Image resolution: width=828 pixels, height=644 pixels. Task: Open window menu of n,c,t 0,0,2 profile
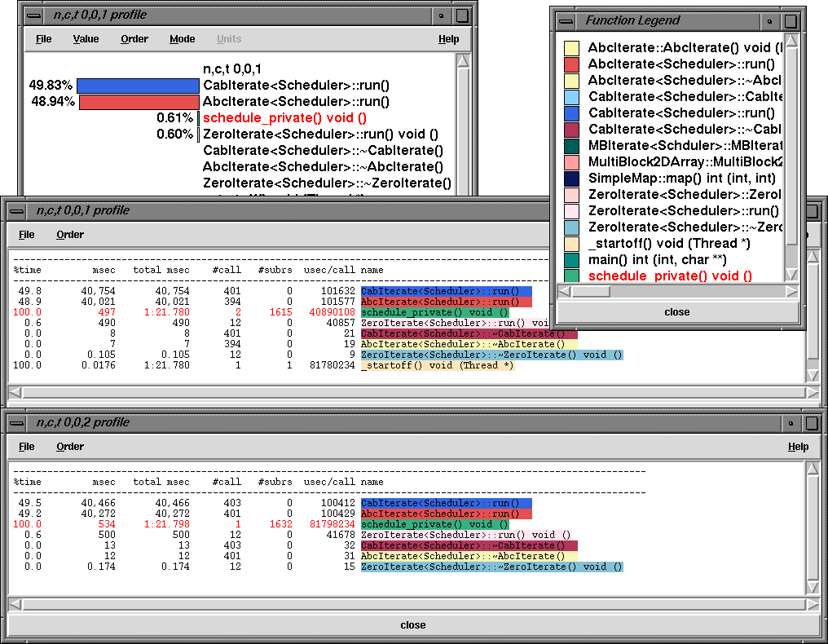[x=16, y=423]
